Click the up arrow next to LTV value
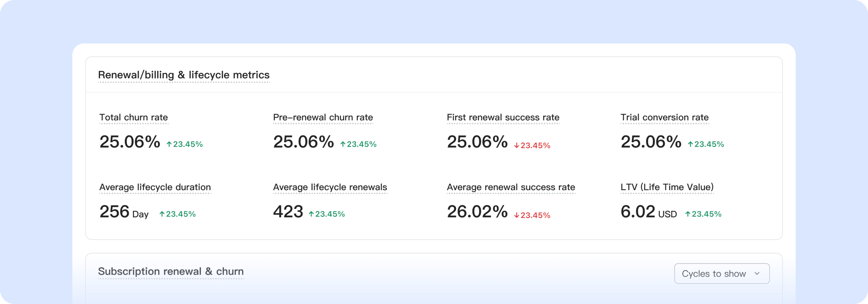Viewport: 868px width, 304px height. pyautogui.click(x=689, y=213)
